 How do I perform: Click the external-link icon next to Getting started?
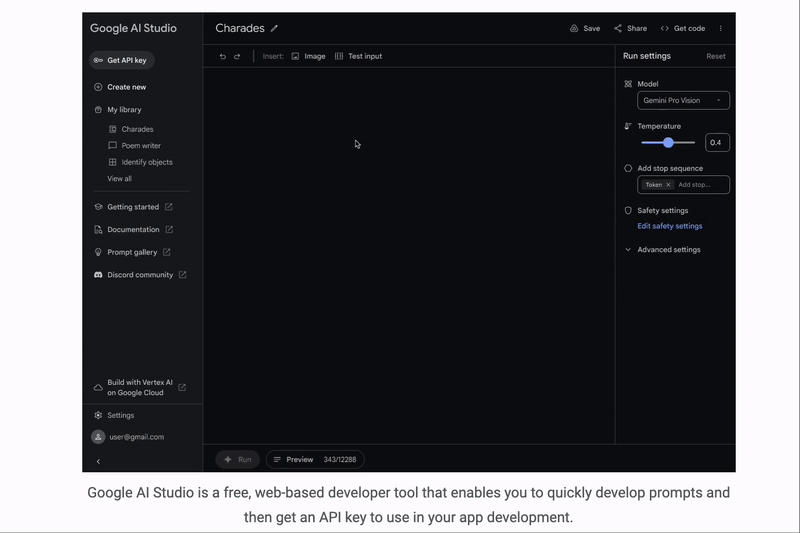click(168, 207)
